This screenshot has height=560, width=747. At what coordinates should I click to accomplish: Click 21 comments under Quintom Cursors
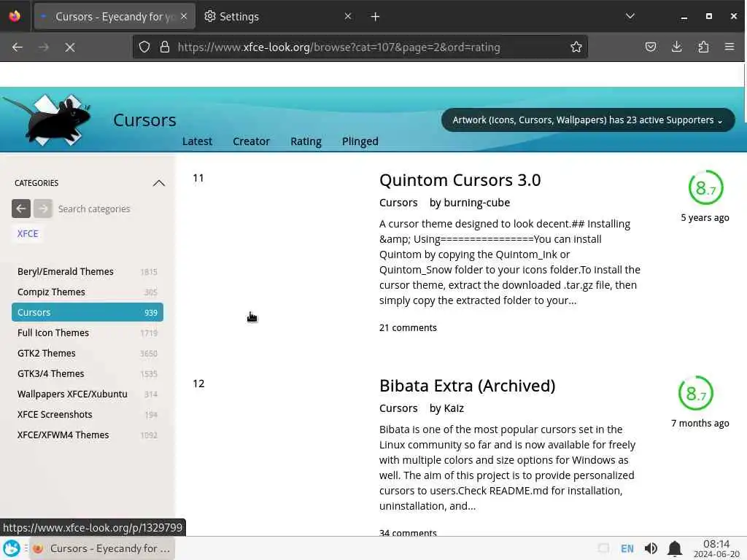pyautogui.click(x=408, y=327)
